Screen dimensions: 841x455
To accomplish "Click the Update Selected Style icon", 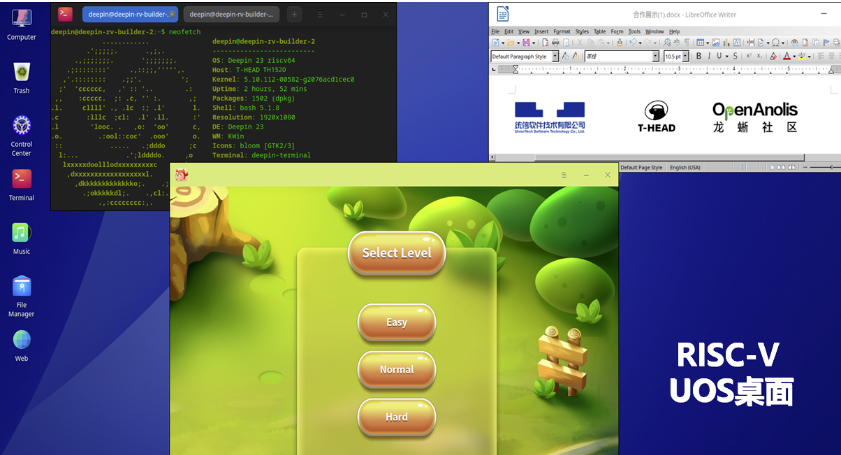I will click(x=565, y=56).
